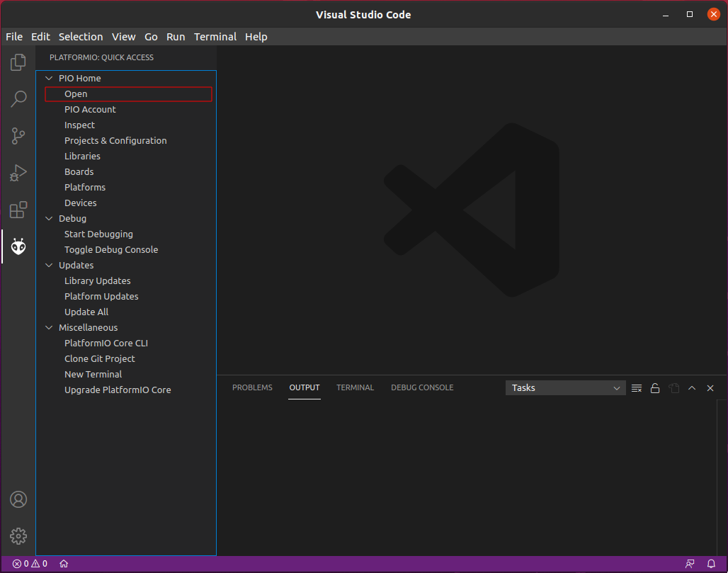Clear the output panel
This screenshot has width=728, height=573.
637,387
